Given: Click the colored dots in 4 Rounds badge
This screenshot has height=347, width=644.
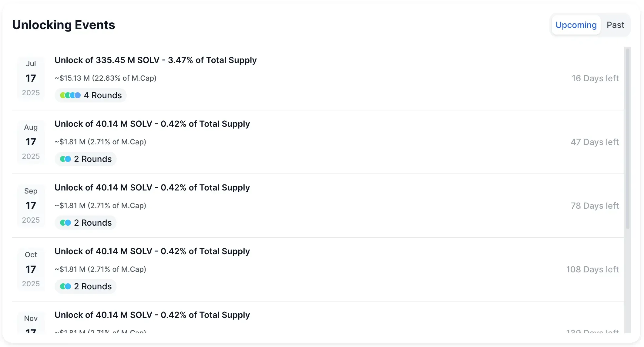Looking at the screenshot, I should pyautogui.click(x=70, y=95).
